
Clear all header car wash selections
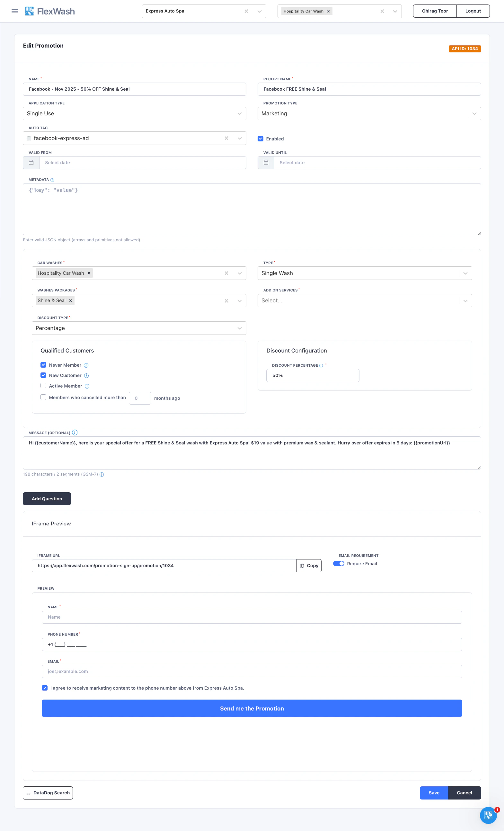[382, 11]
